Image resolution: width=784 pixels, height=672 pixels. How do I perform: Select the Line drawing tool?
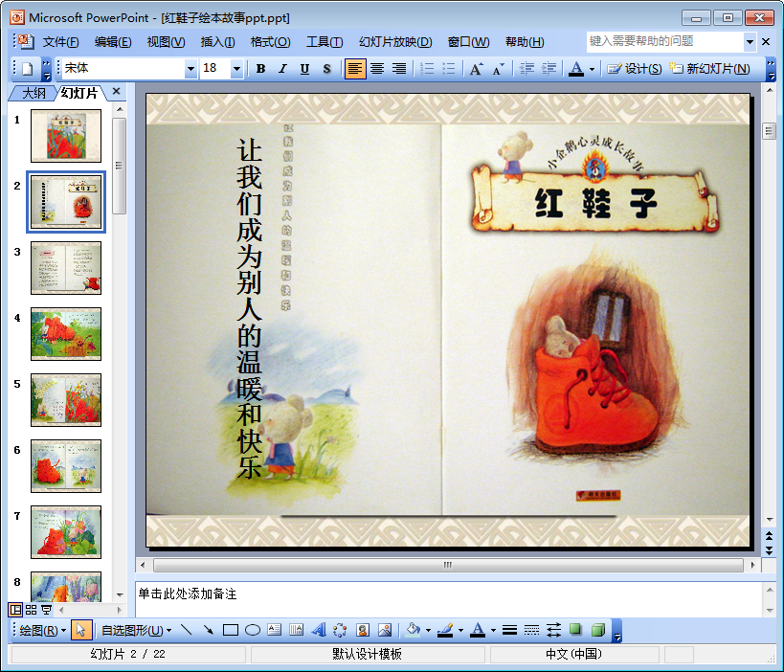pyautogui.click(x=186, y=630)
